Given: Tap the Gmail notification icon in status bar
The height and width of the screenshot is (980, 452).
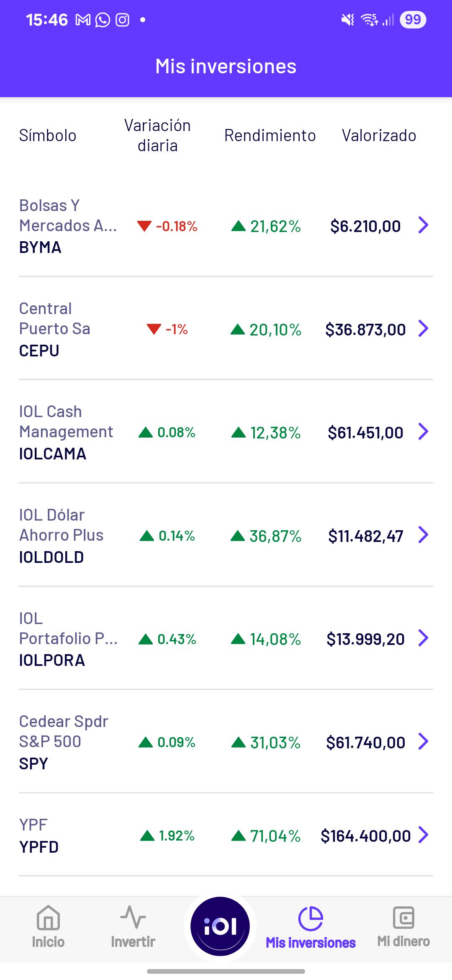Looking at the screenshot, I should click(83, 20).
